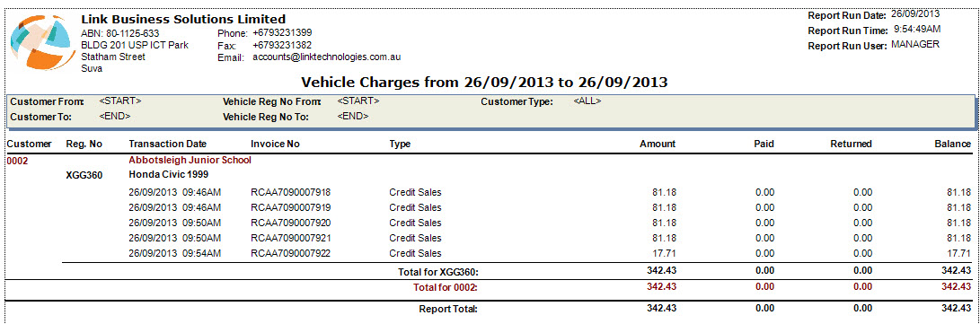Click the Amount column header
This screenshot has width=980, height=324.
click(658, 144)
